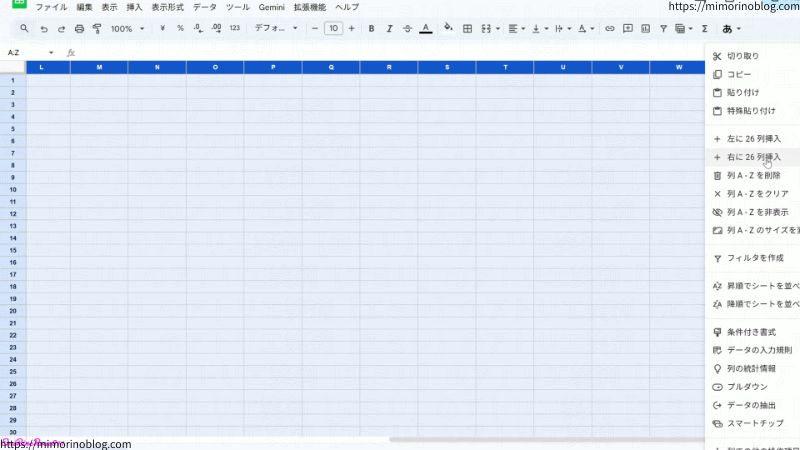
Task: Click the insert link icon
Action: click(610, 29)
